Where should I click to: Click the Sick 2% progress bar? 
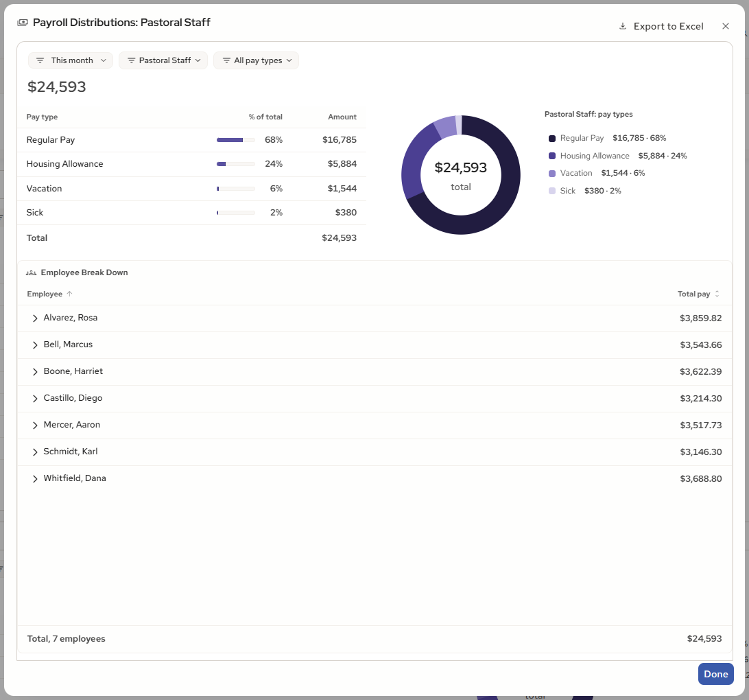click(236, 213)
